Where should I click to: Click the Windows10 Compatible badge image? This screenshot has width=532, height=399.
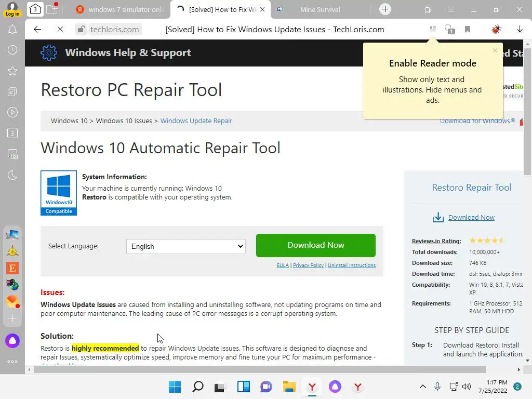click(59, 193)
